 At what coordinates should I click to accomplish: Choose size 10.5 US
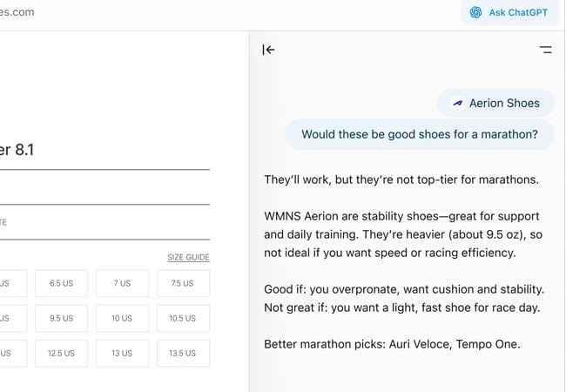pos(183,318)
